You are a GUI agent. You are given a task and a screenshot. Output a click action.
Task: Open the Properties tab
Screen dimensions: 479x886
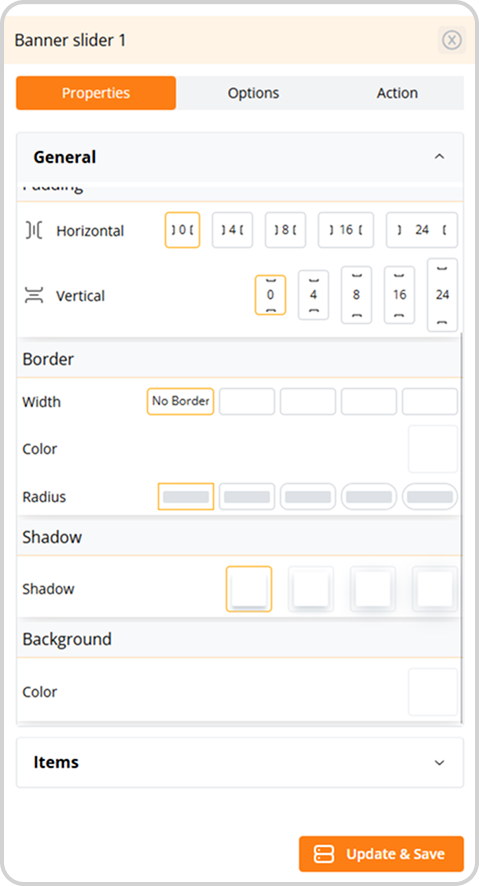click(96, 93)
